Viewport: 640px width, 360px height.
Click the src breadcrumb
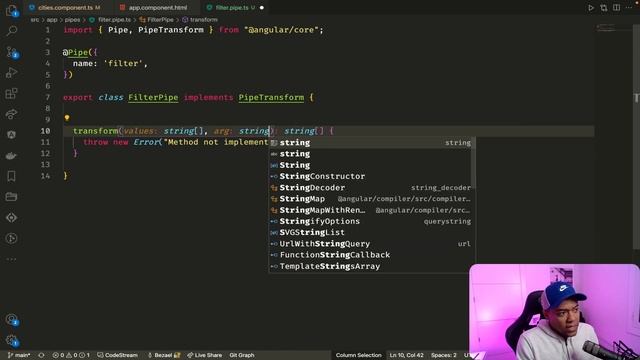coord(35,20)
